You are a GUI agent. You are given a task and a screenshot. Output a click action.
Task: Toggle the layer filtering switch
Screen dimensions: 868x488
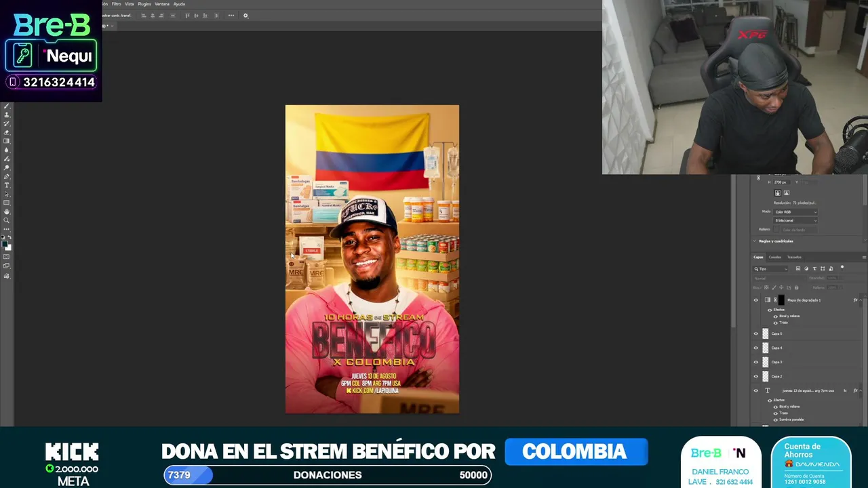(842, 268)
